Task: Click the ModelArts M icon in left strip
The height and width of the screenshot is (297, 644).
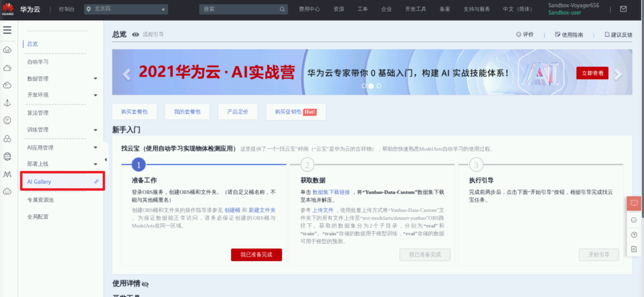Action: click(7, 174)
